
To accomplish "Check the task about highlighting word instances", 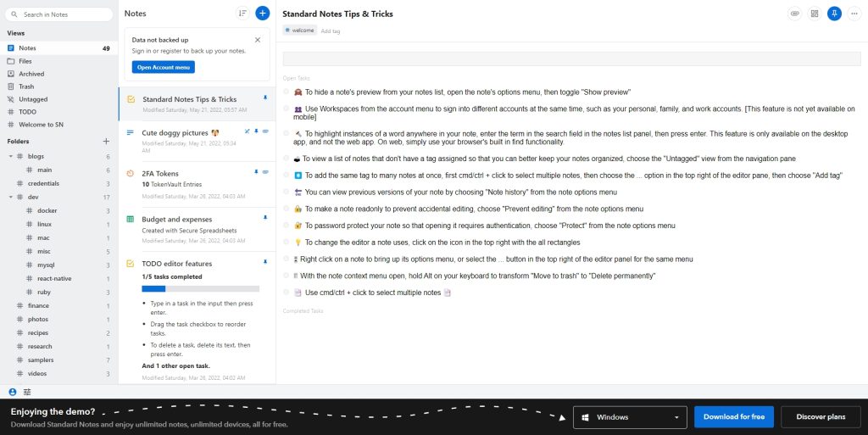I will point(287,133).
